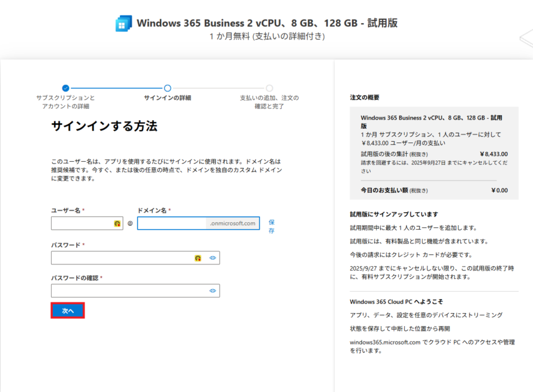Click 試用版にサインアップしています heading
The width and height of the screenshot is (533, 392).
[x=394, y=214]
